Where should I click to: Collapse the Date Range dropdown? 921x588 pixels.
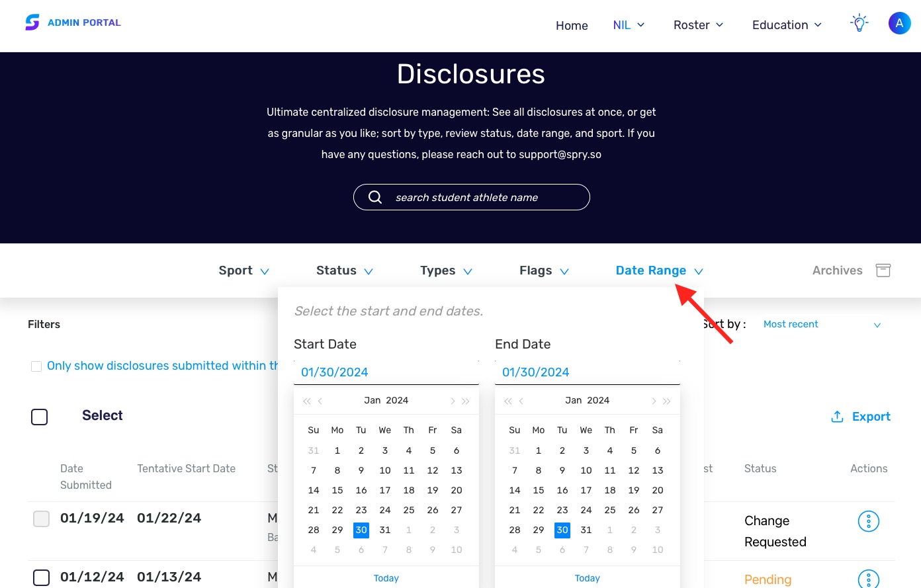coord(660,271)
